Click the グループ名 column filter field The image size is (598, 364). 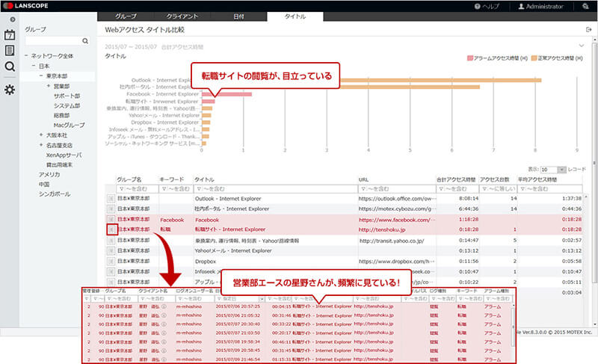137,188
